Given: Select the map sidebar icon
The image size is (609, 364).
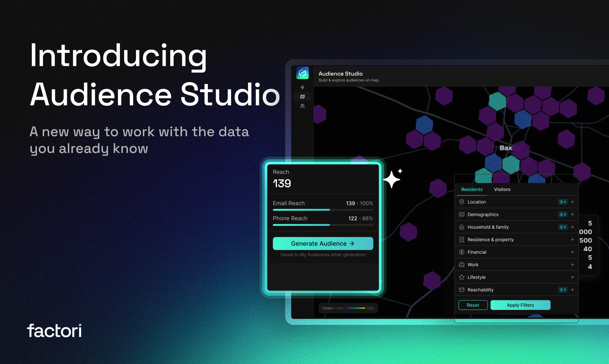Looking at the screenshot, I should tap(302, 97).
